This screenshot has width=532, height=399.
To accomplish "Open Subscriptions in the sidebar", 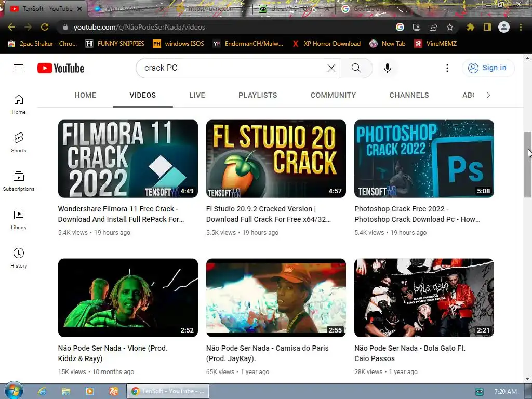I will [x=19, y=181].
